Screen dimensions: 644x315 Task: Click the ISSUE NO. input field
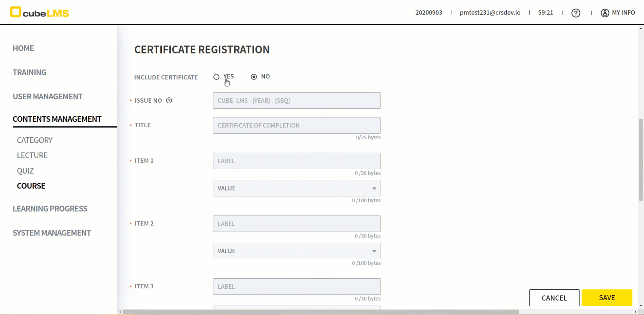[296, 100]
